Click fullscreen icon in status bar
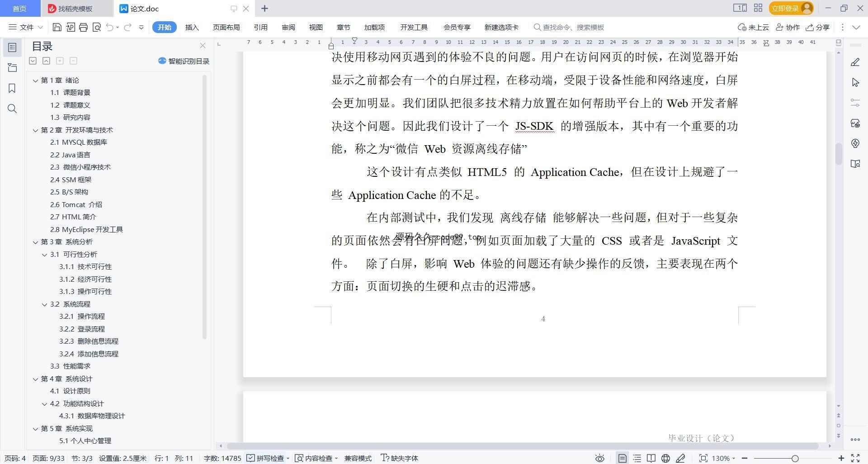 [855, 458]
